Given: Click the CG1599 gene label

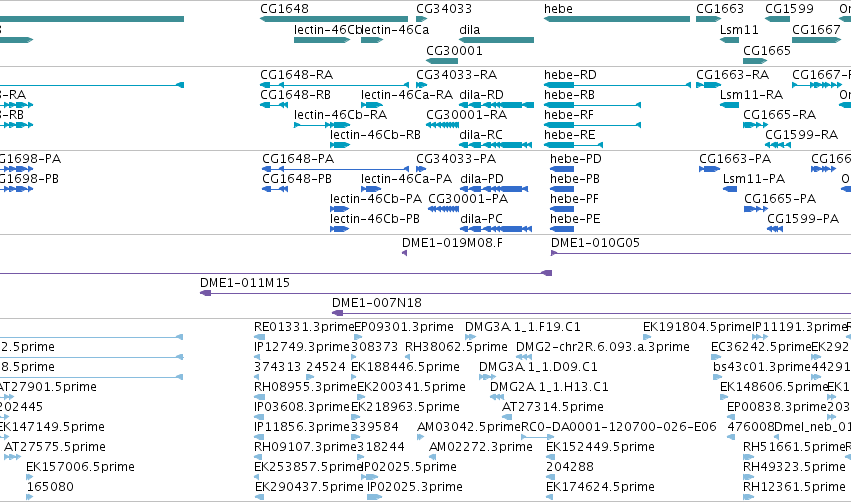Looking at the screenshot, I should point(789,9).
